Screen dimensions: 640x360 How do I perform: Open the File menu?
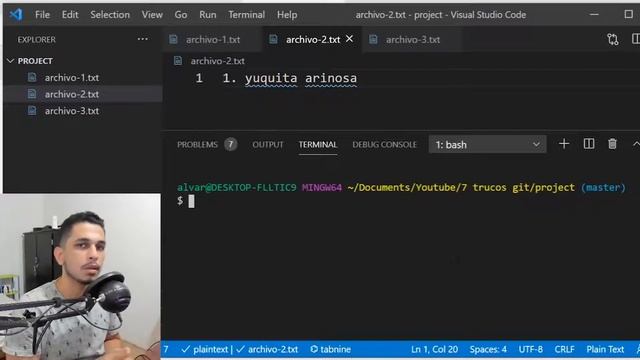(42, 15)
